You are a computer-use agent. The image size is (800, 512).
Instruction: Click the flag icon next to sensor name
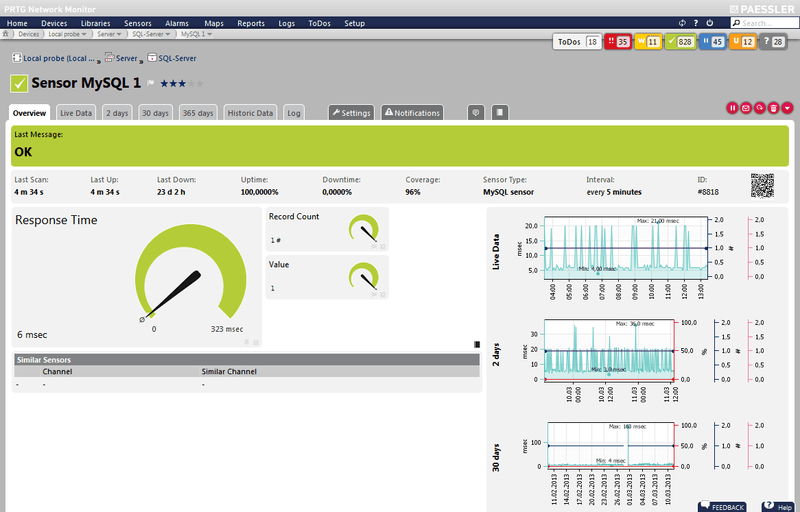point(151,83)
